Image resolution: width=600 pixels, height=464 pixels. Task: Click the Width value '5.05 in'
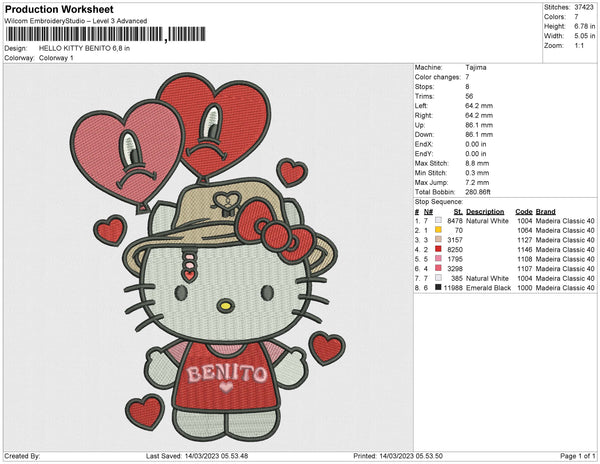[x=584, y=36]
